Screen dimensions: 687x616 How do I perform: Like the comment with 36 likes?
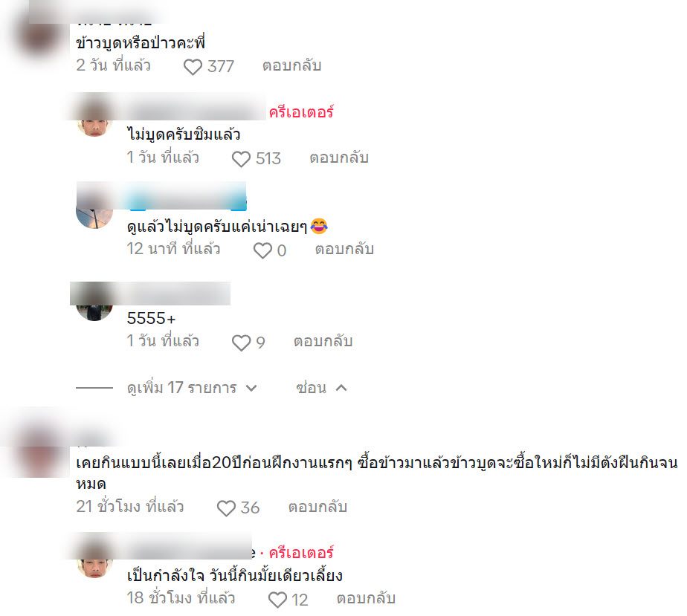click(x=226, y=508)
